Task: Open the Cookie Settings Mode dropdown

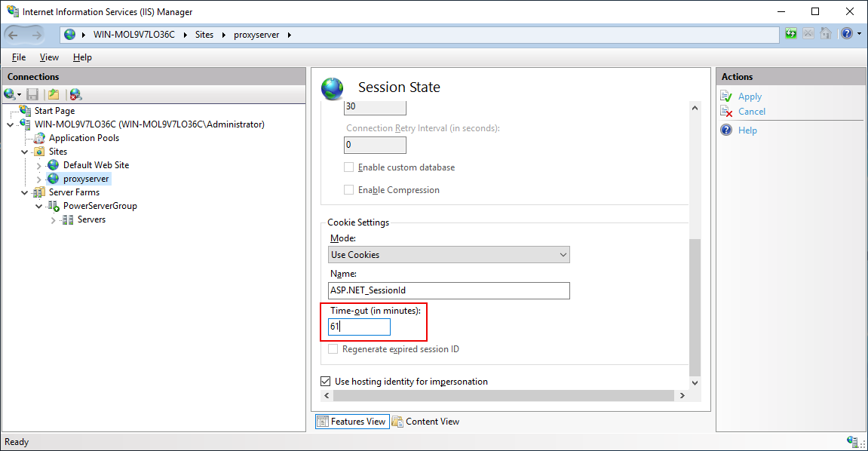Action: 449,255
